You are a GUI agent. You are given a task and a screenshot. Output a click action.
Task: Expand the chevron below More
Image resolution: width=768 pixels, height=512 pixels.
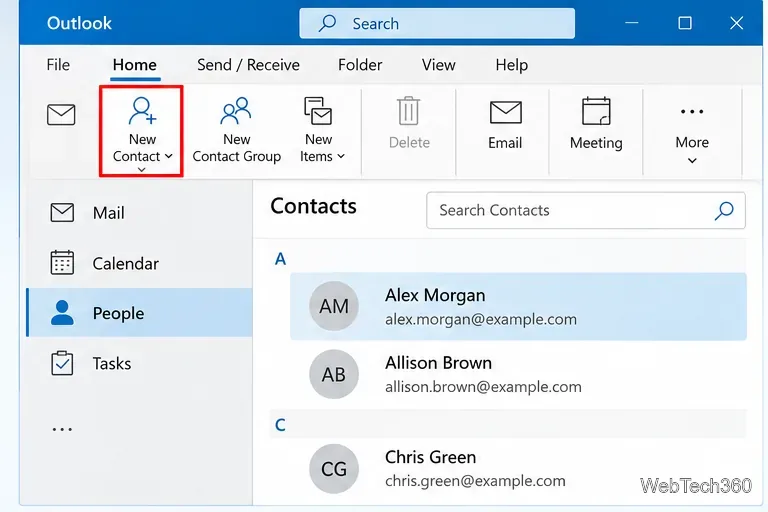(692, 161)
